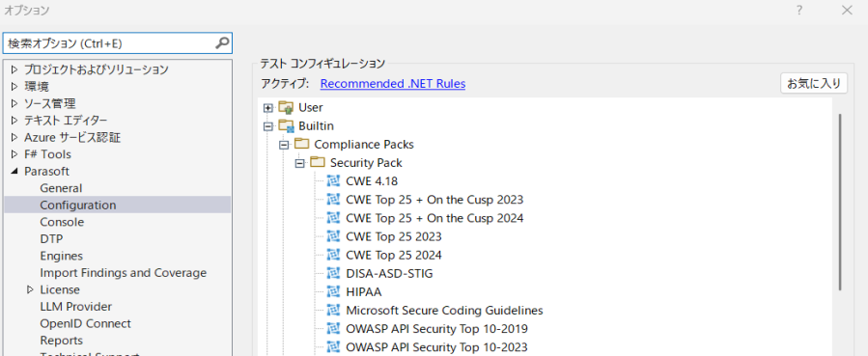Collapse the Security Pack node
This screenshot has height=356, width=868.
coord(300,163)
